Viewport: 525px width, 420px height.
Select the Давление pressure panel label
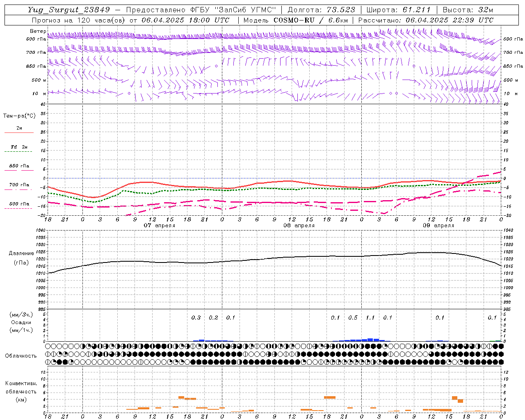click(21, 253)
